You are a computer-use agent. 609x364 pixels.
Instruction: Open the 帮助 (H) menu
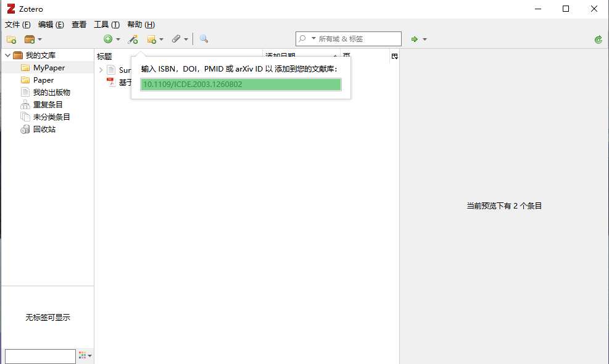pyautogui.click(x=141, y=25)
